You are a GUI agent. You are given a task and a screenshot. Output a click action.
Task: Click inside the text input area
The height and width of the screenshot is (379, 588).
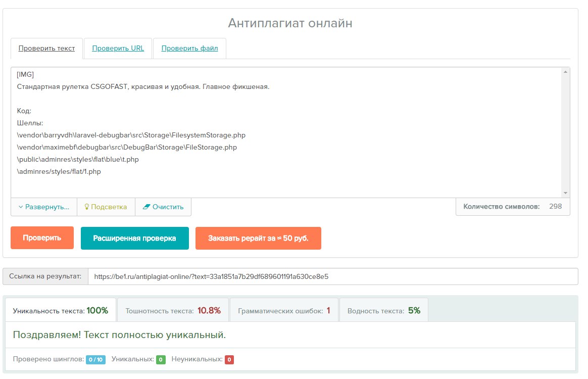click(283, 131)
